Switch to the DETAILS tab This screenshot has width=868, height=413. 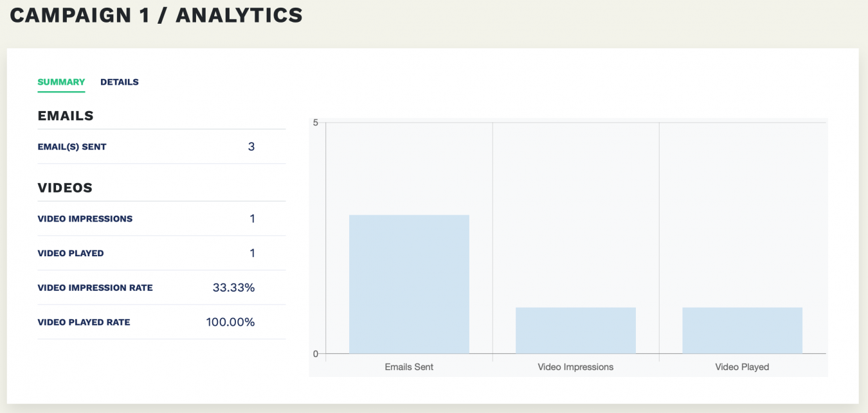(x=119, y=82)
